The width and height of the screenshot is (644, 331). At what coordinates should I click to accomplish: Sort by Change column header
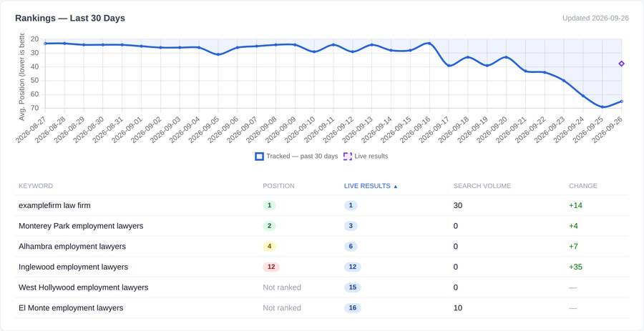pyautogui.click(x=582, y=186)
